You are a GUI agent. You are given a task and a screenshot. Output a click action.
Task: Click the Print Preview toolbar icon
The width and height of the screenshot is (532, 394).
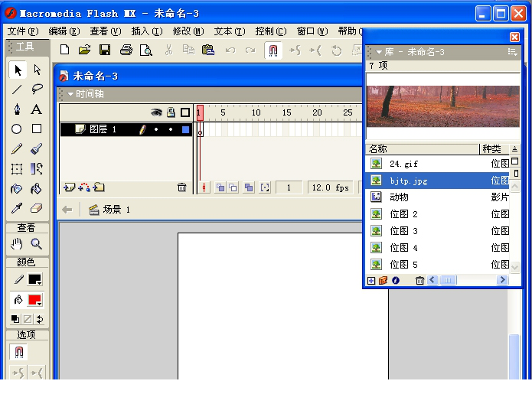146,50
